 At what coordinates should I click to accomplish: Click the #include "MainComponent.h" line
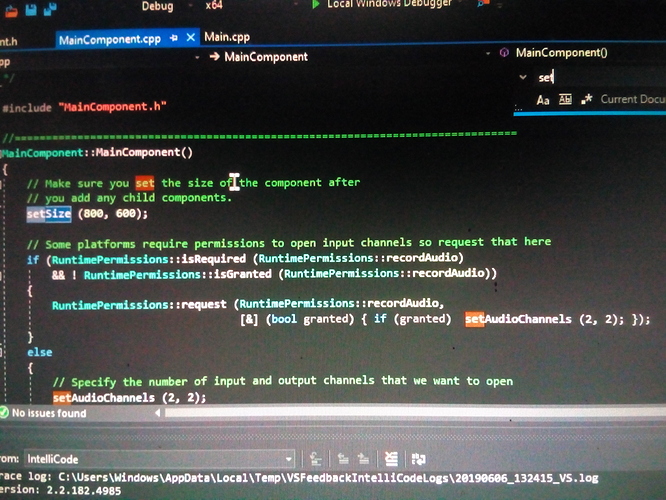[x=84, y=107]
